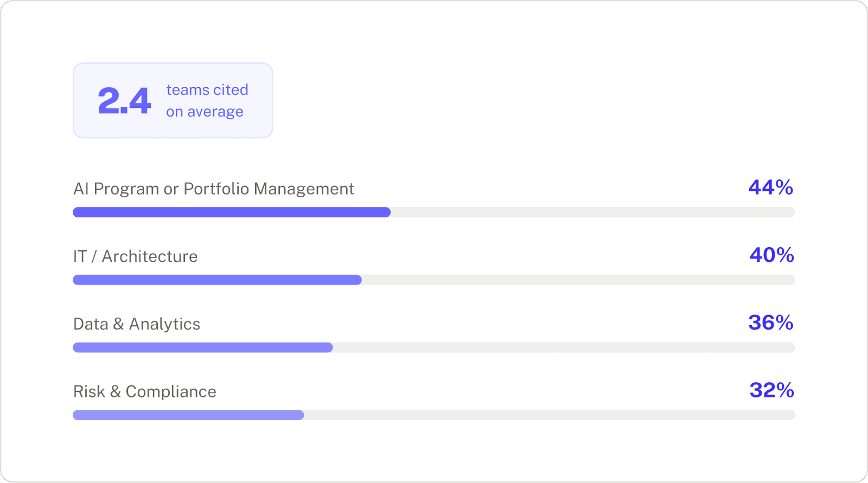Click the gray unfilled track of Risk & Compliance bar
This screenshot has width=868, height=483.
coord(549,415)
